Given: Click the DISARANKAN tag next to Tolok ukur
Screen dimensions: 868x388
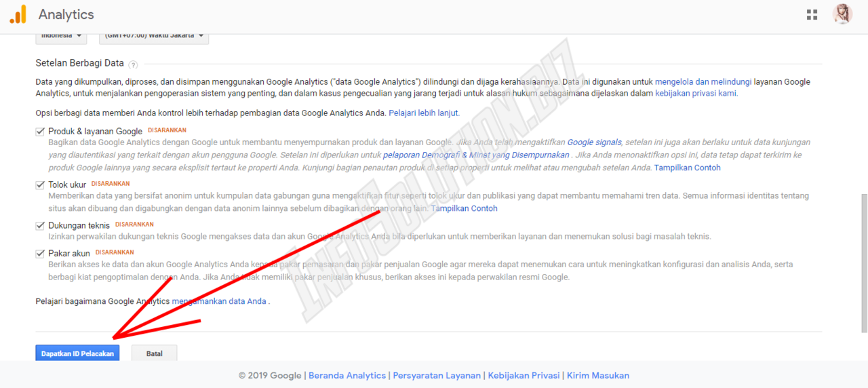Looking at the screenshot, I should tap(111, 184).
